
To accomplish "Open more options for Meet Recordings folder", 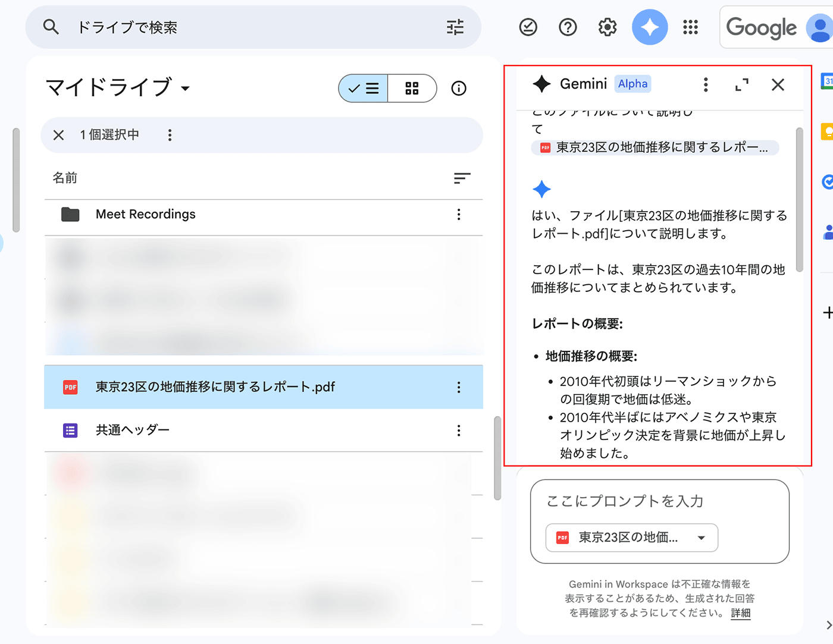I will 459,214.
